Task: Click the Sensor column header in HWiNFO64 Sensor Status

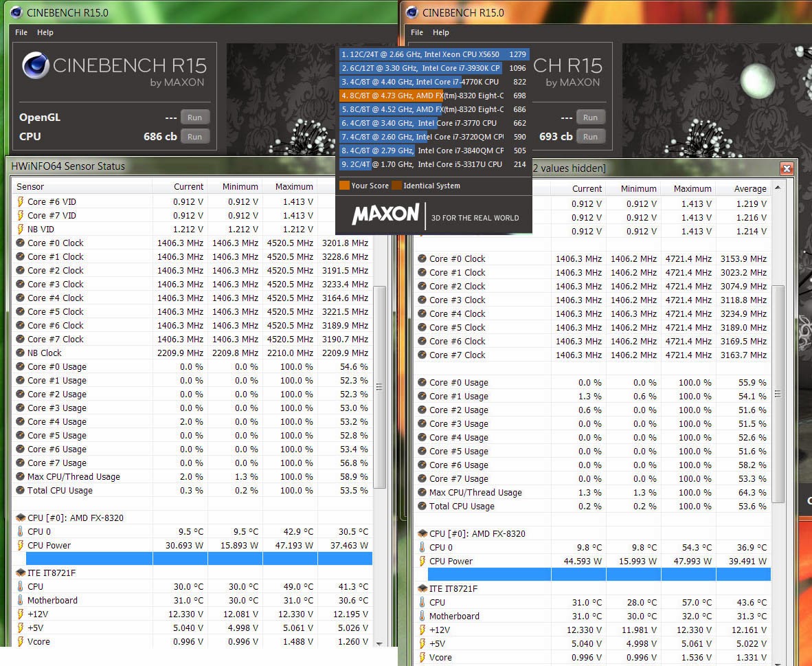Action: [82, 186]
